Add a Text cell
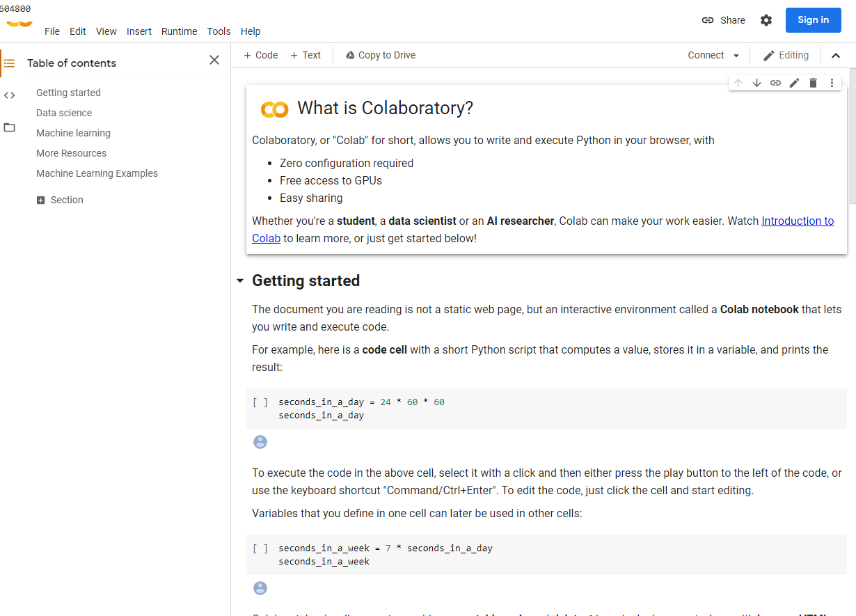 tap(306, 55)
